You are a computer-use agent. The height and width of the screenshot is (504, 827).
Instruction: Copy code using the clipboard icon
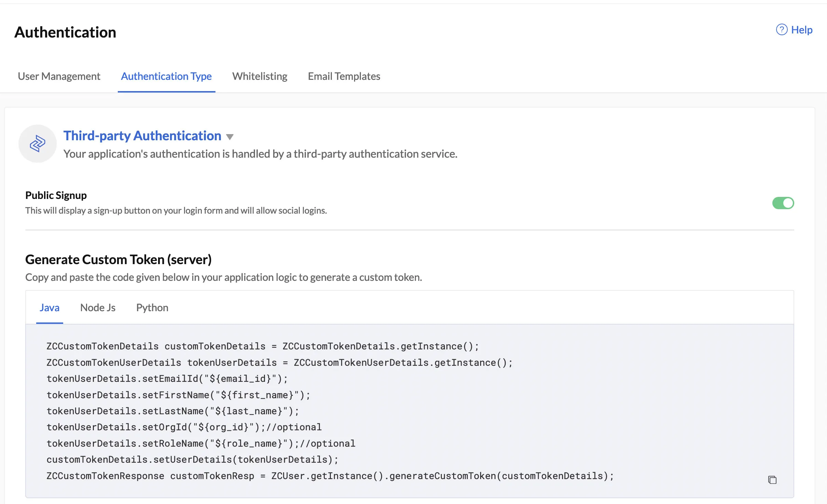coord(772,480)
